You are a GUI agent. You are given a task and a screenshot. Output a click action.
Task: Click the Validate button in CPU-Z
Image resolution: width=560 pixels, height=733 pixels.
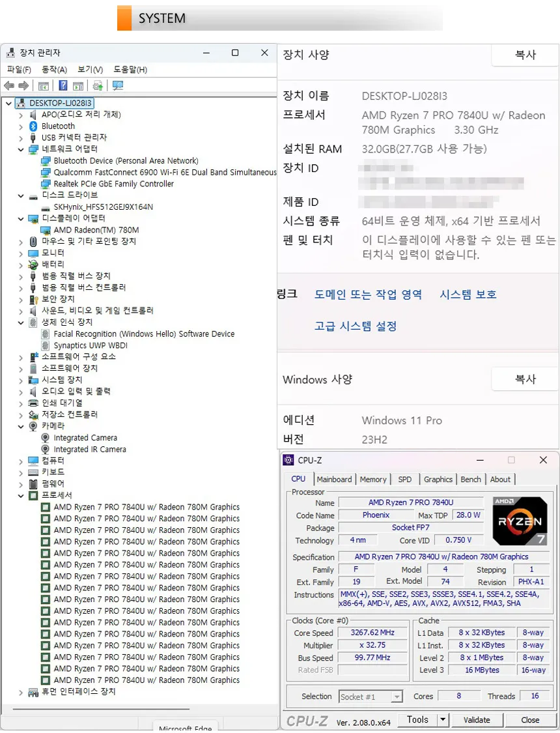pyautogui.click(x=477, y=720)
